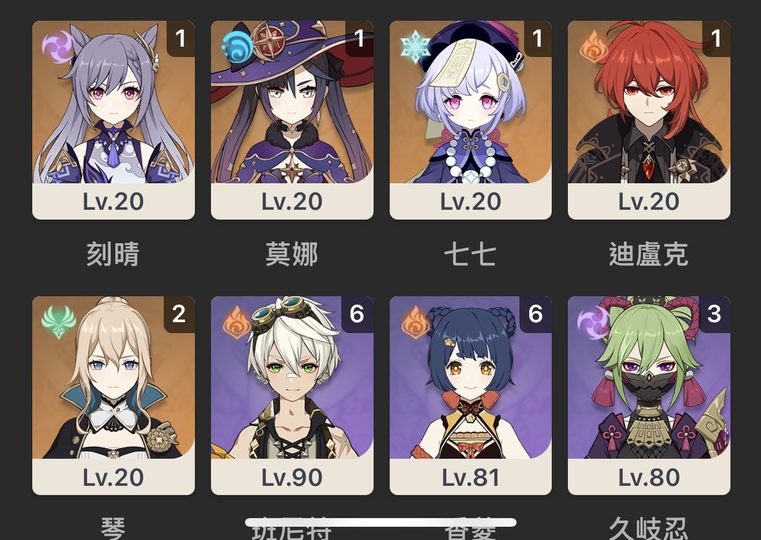
Task: Click the Pyro flame icon on Bennett
Action: [x=237, y=322]
